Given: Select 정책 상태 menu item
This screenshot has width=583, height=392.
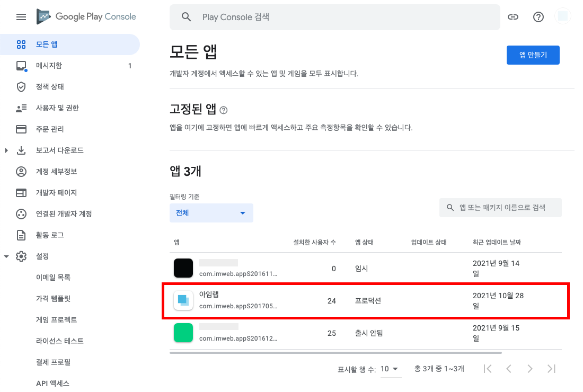Looking at the screenshot, I should [50, 87].
